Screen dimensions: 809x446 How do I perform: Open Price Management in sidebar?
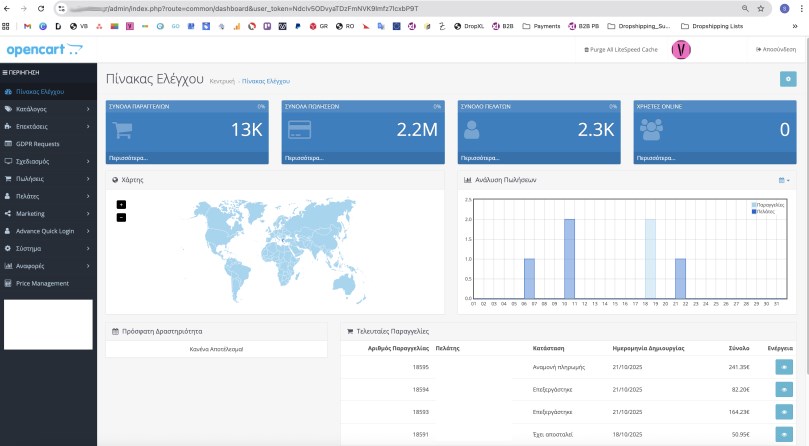[x=43, y=283]
